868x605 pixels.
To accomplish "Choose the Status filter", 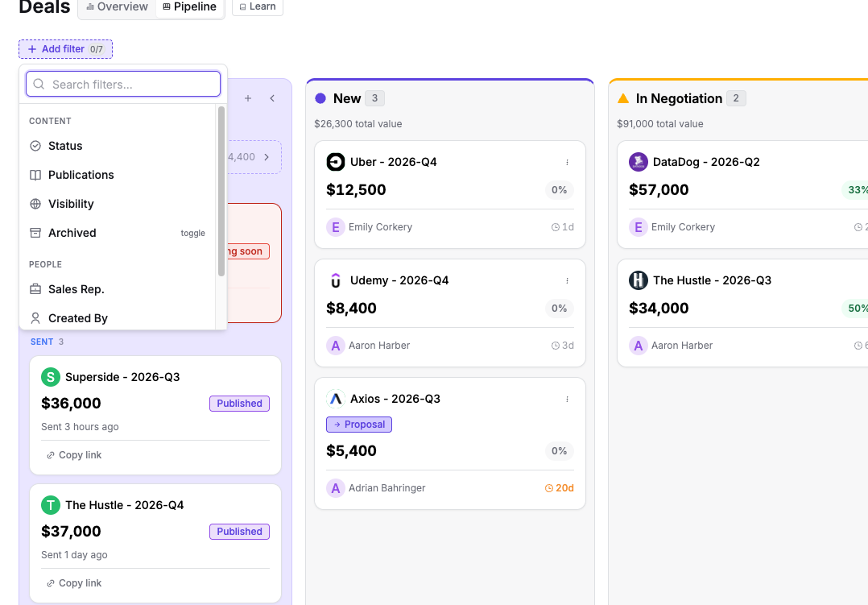I will pos(118,147).
